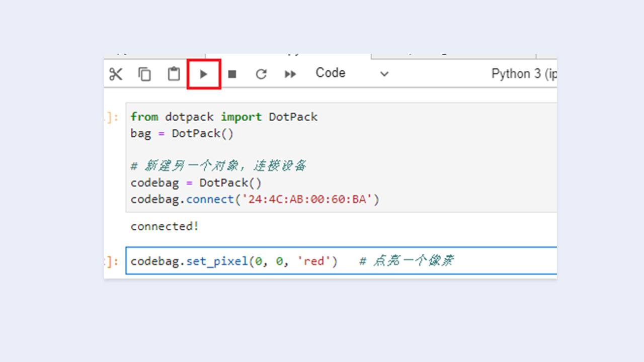Restart the kernel
The width and height of the screenshot is (644, 362).
tap(261, 74)
